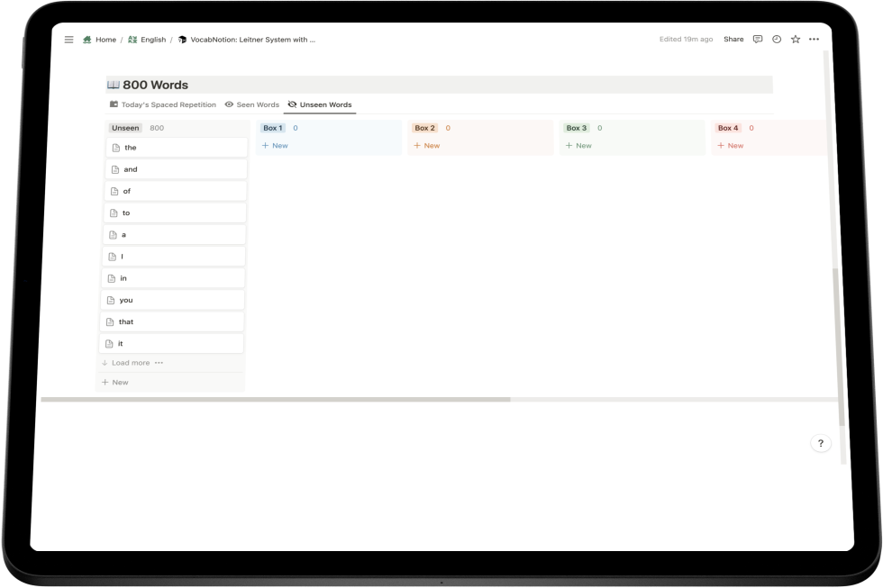
Task: Select the Unseen Words view tab
Action: click(x=324, y=104)
